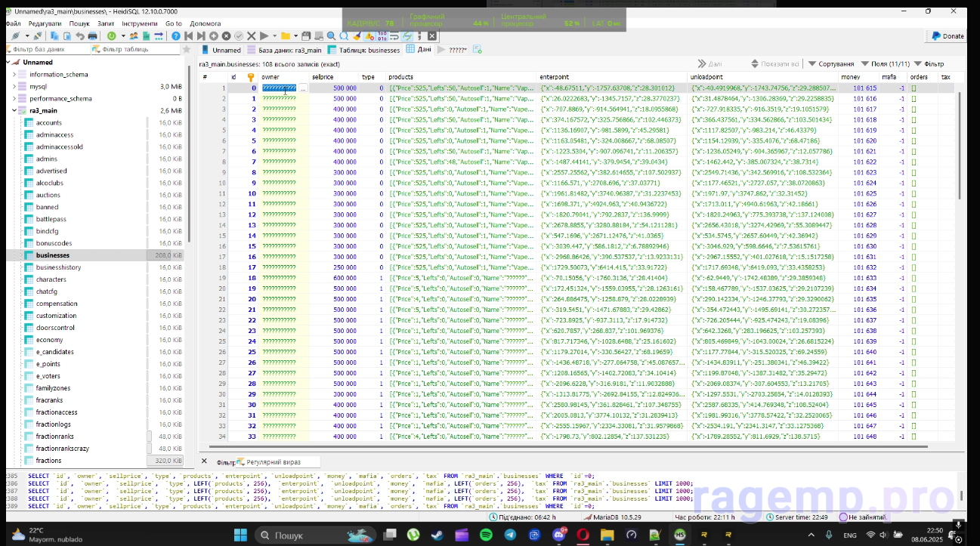Viewport: 980px width, 546px height.
Task: Click the Donate button
Action: coord(947,35)
